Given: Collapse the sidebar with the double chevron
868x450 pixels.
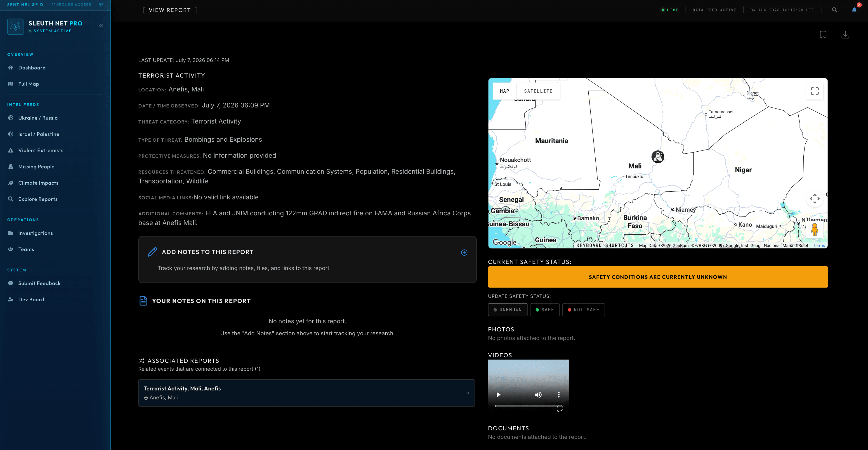Looking at the screenshot, I should pos(101,26).
